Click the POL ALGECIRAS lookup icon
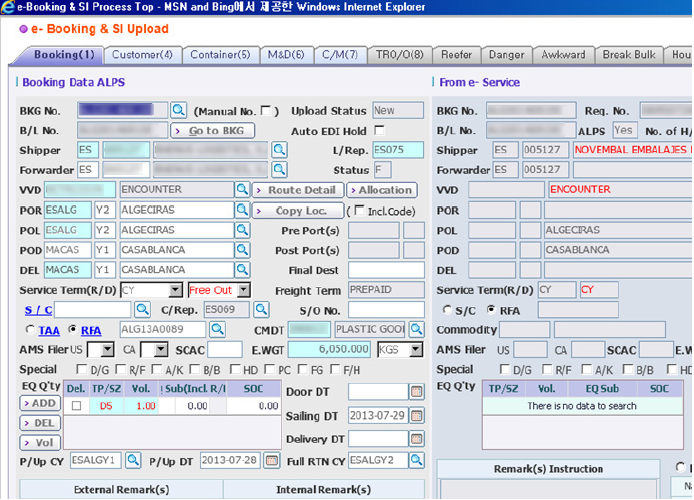The height and width of the screenshot is (500, 694). tap(242, 229)
